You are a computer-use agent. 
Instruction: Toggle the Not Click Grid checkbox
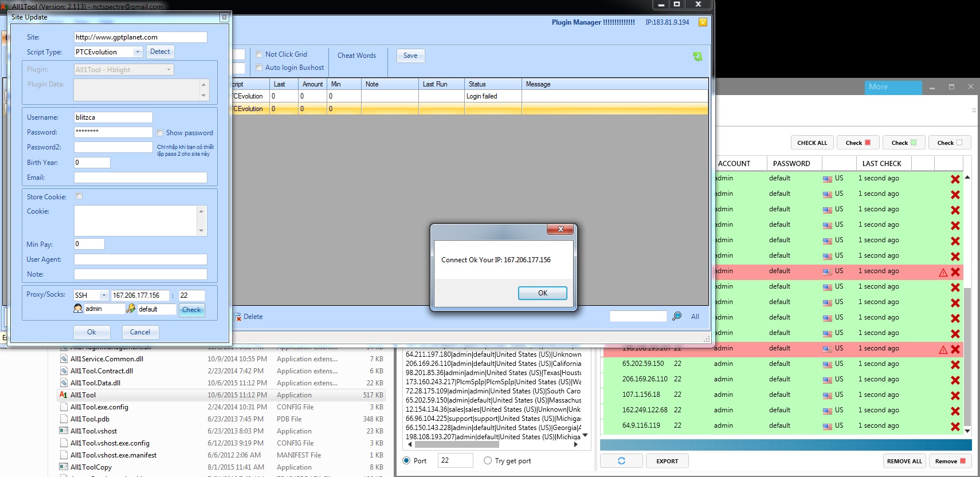(x=259, y=54)
